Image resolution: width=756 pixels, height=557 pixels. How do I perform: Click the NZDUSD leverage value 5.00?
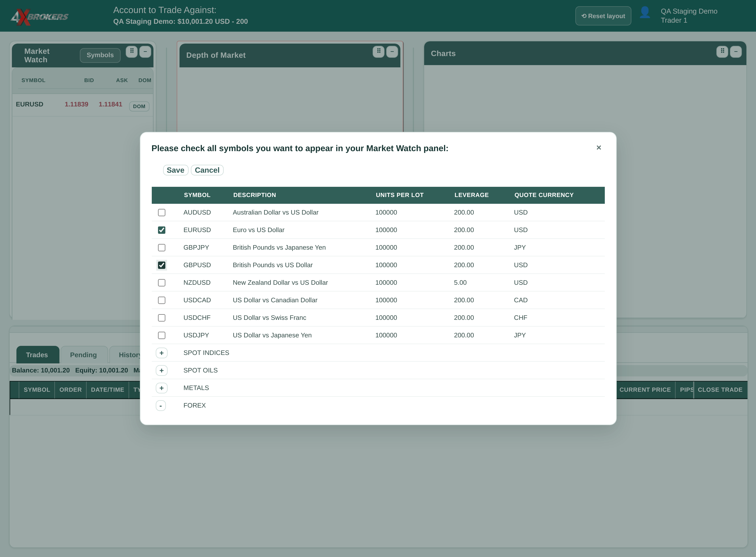coord(460,282)
